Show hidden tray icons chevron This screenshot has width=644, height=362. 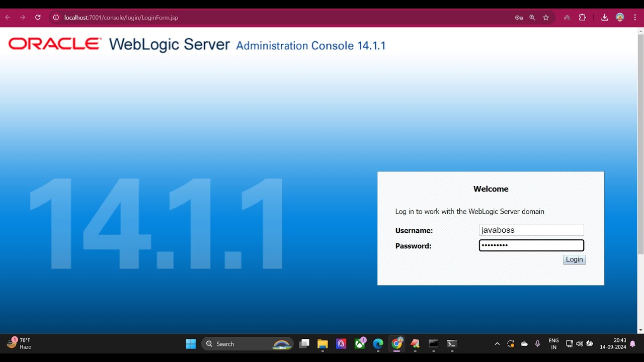point(497,344)
